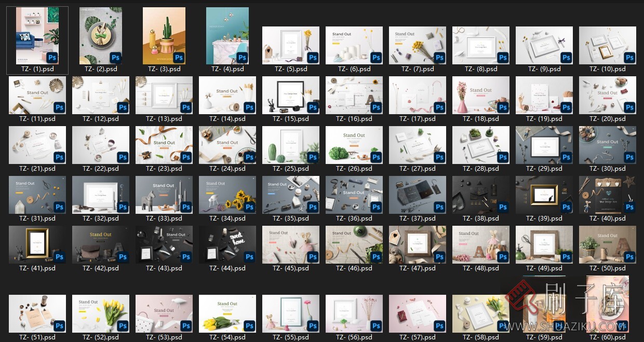Viewport: 644px width, 342px height.
Task: Select the gold frame thumbnail TZ- (41).psd
Action: (x=37, y=244)
